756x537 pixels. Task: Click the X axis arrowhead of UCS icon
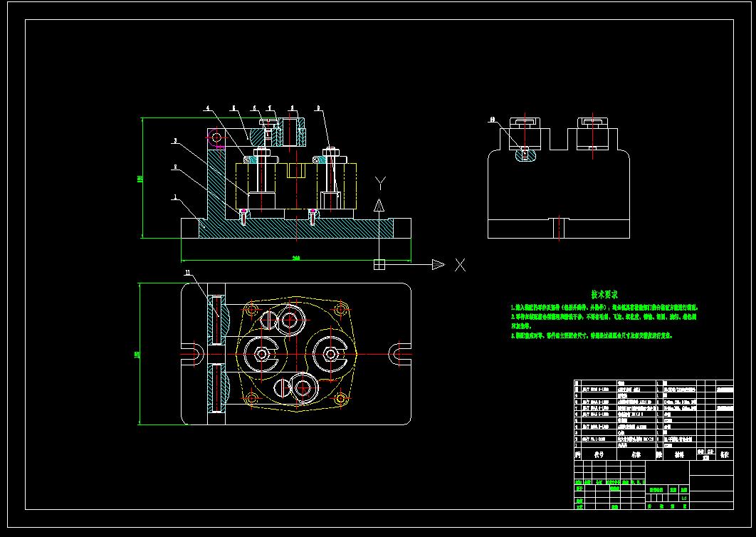point(439,264)
